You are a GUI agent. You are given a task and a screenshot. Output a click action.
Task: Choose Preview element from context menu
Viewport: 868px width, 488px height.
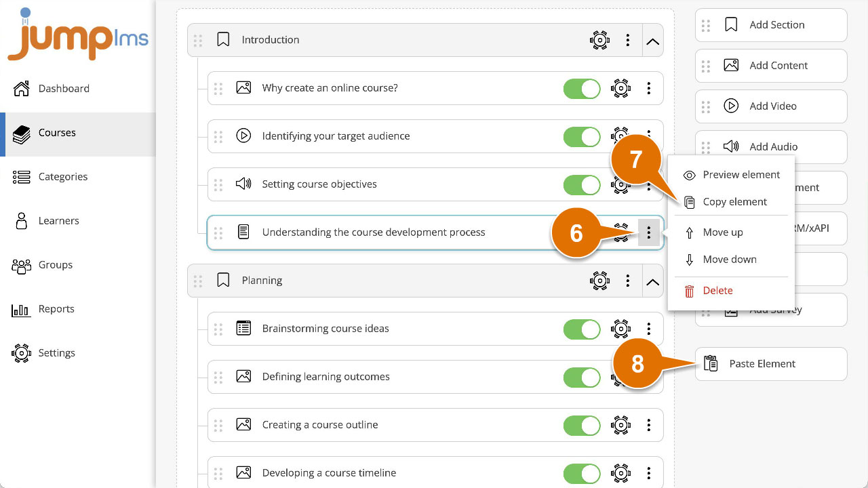pos(731,175)
